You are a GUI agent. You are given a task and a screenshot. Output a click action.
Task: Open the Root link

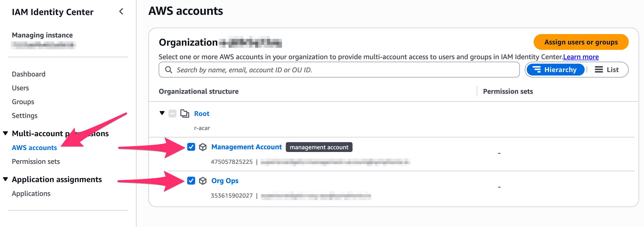(202, 114)
